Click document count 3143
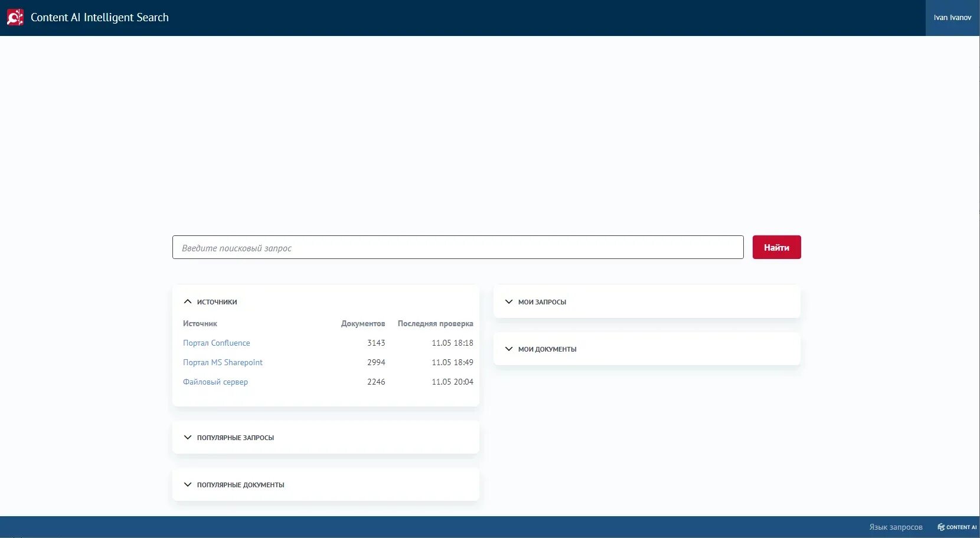Screen dimensions: 980x538 [376, 343]
